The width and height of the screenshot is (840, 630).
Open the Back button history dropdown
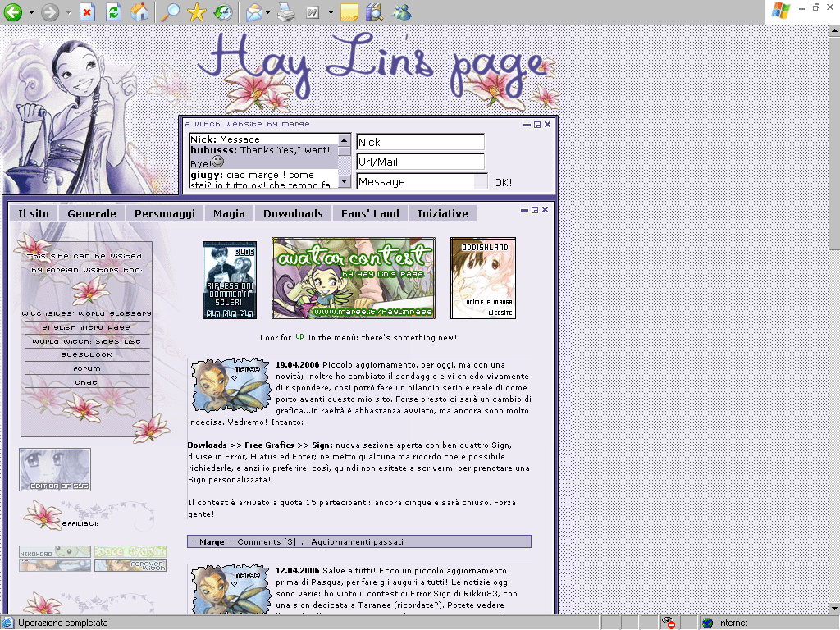click(31, 12)
